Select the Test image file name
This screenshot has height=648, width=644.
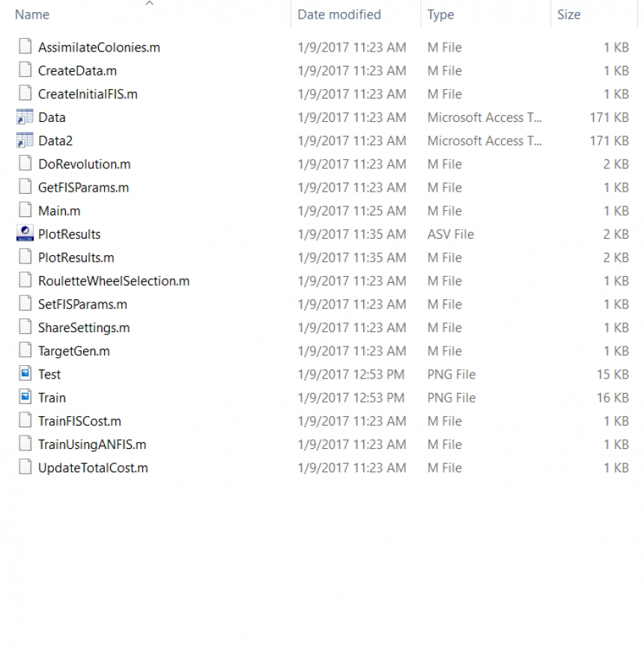click(x=49, y=374)
